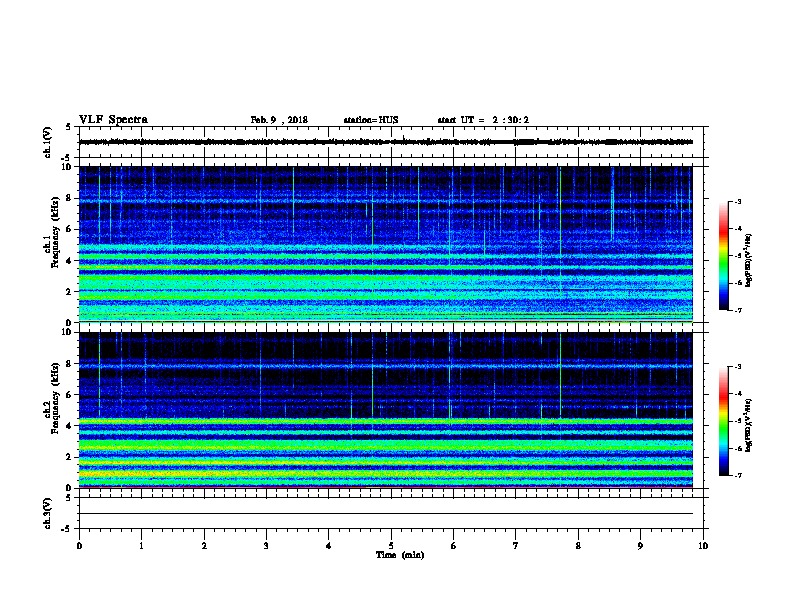This screenshot has width=792, height=612.
Task: Click inside the ch.1 spectrogram plot
Action: pyautogui.click(x=385, y=244)
